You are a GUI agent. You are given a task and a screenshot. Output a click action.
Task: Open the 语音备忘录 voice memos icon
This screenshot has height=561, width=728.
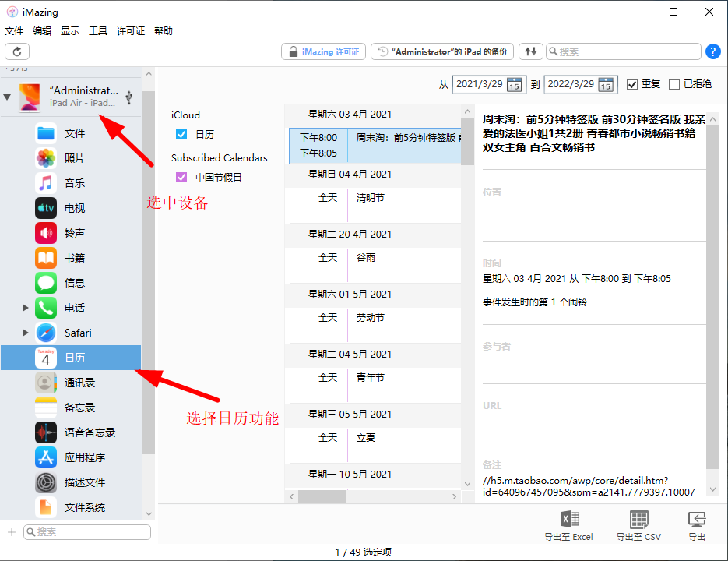point(46,432)
